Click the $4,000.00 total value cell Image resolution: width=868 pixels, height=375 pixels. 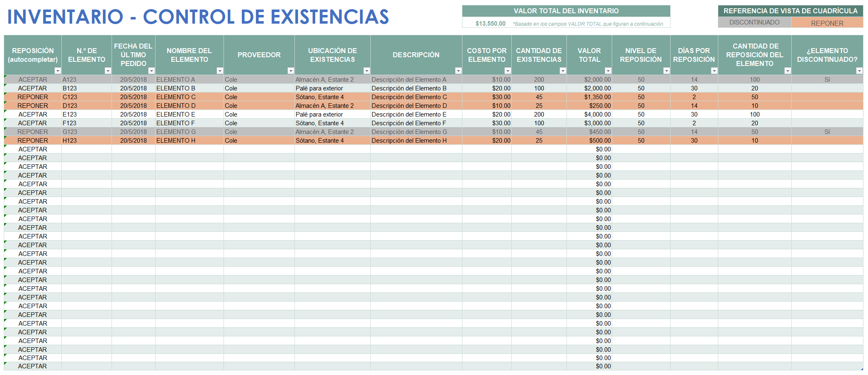click(x=589, y=114)
